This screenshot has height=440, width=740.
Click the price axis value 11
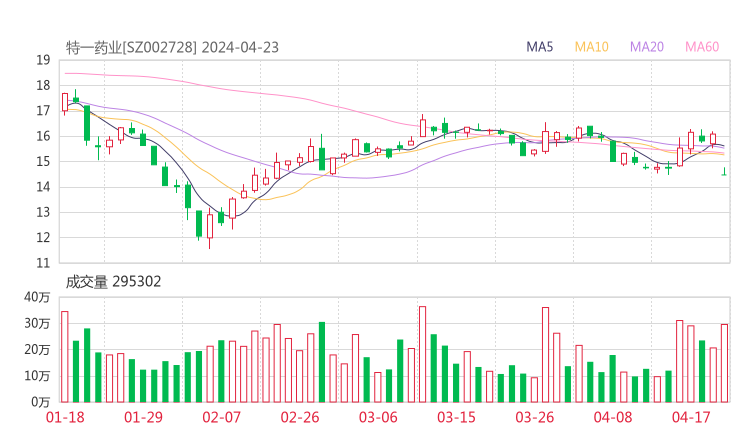pos(43,263)
